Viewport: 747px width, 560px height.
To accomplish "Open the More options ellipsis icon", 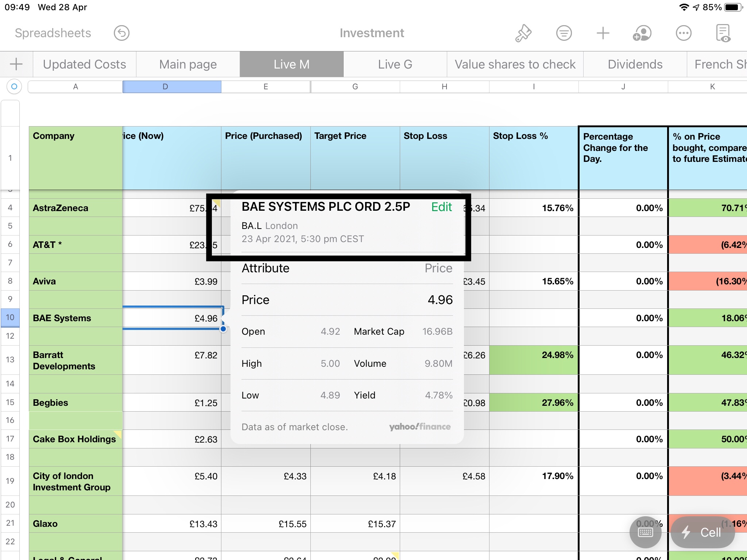I will point(683,33).
